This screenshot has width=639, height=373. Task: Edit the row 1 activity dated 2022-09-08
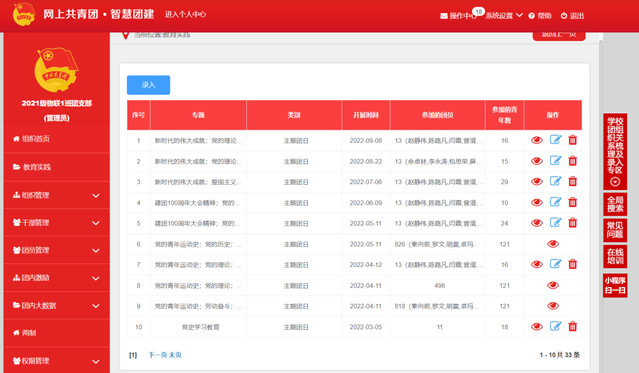coord(555,140)
